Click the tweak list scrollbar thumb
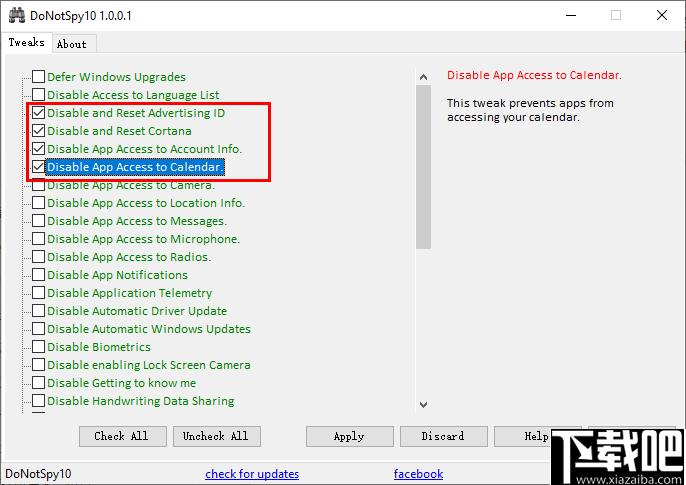 (x=423, y=167)
